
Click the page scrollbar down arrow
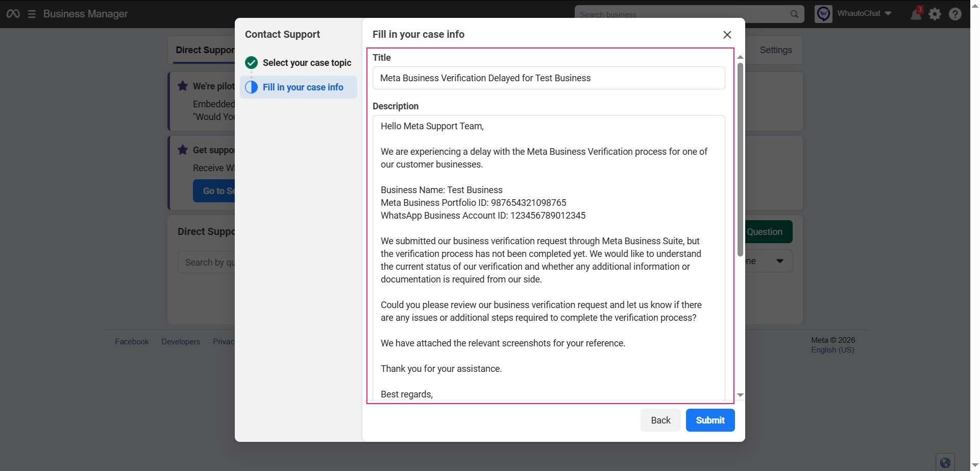pyautogui.click(x=975, y=465)
